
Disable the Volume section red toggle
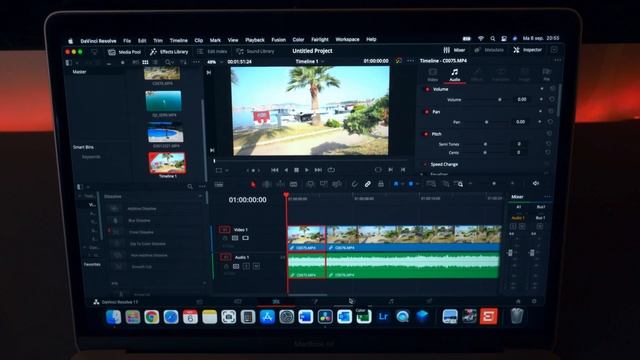pos(427,89)
